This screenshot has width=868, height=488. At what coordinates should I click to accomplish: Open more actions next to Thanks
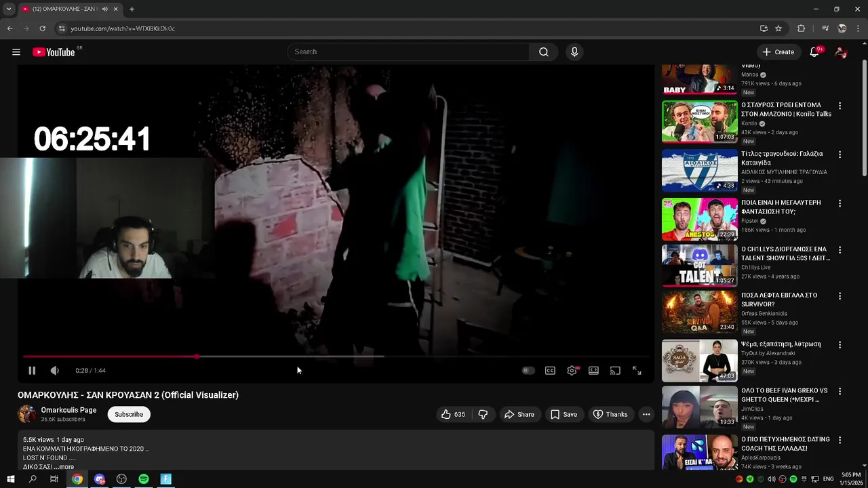coord(646,414)
